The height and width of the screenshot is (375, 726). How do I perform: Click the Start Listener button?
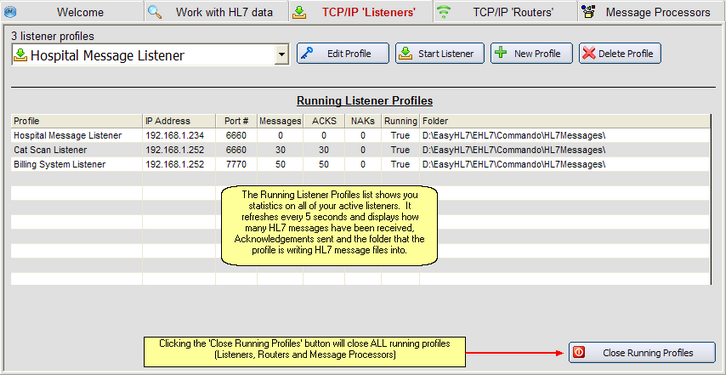(440, 53)
